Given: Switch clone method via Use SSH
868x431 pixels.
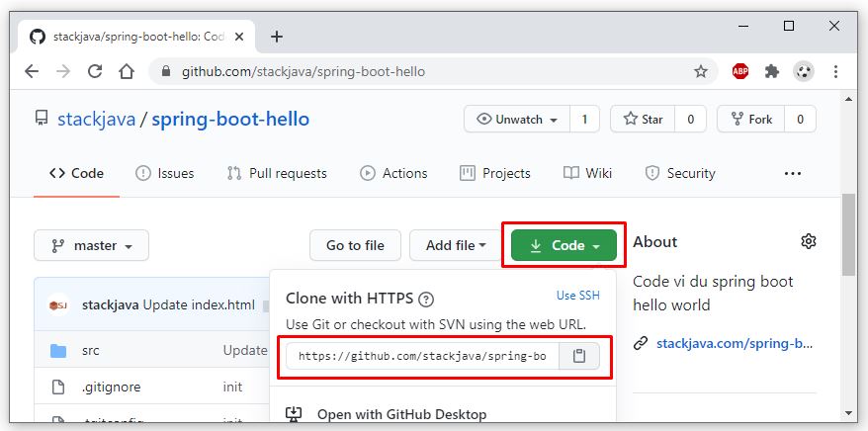Looking at the screenshot, I should tap(578, 296).
